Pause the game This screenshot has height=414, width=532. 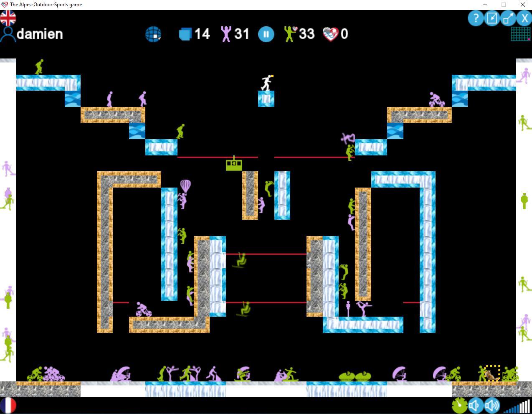click(266, 34)
